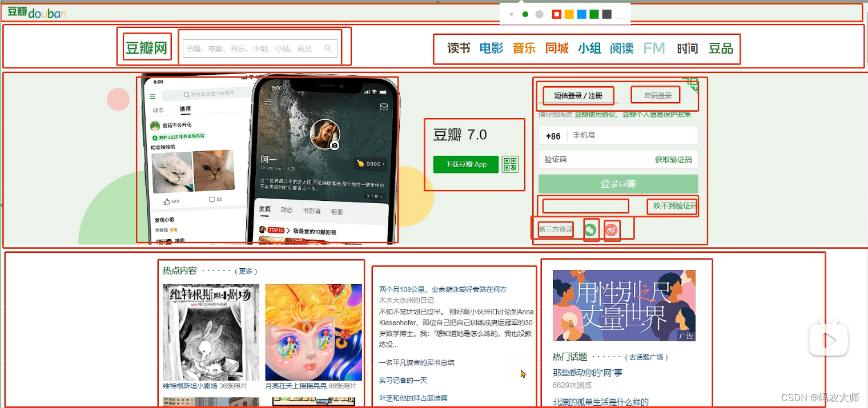Open topic 北漂的孤单生活是什么样的
The width and height of the screenshot is (868, 408).
pos(601,402)
